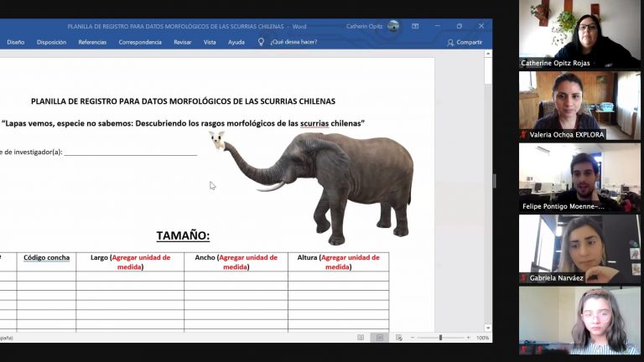Click the vertical scrollbar down arrow

click(x=488, y=328)
